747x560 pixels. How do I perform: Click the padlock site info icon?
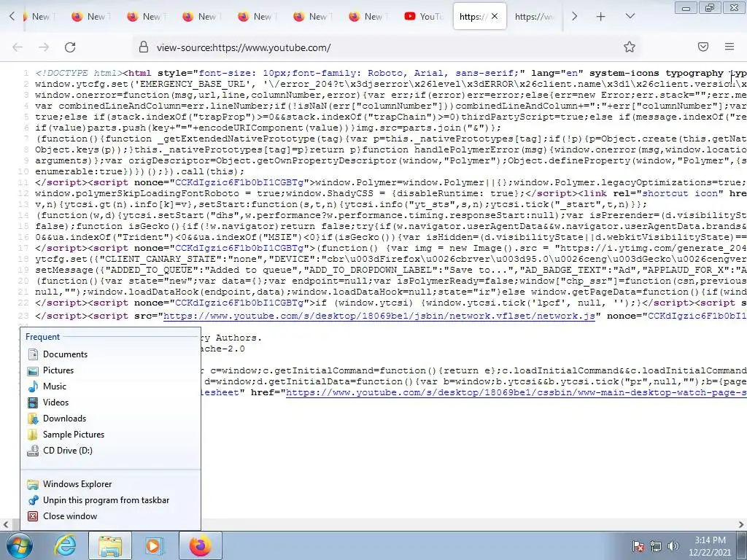[x=144, y=47]
